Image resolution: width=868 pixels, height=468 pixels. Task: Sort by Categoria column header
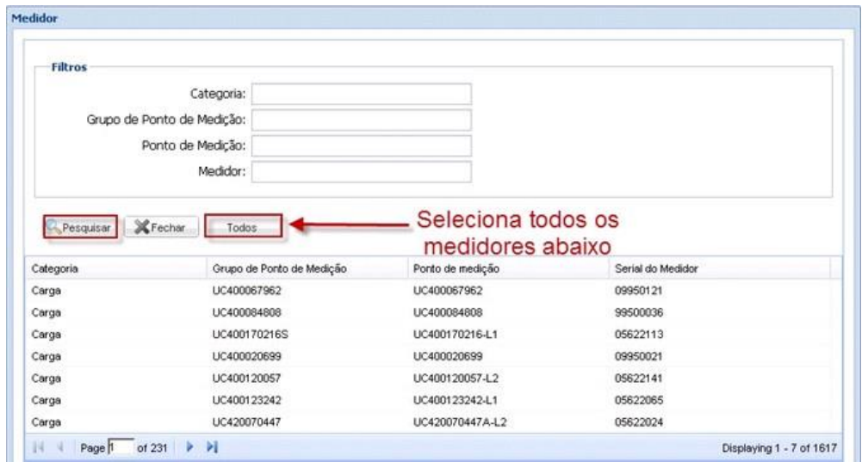tap(115, 268)
